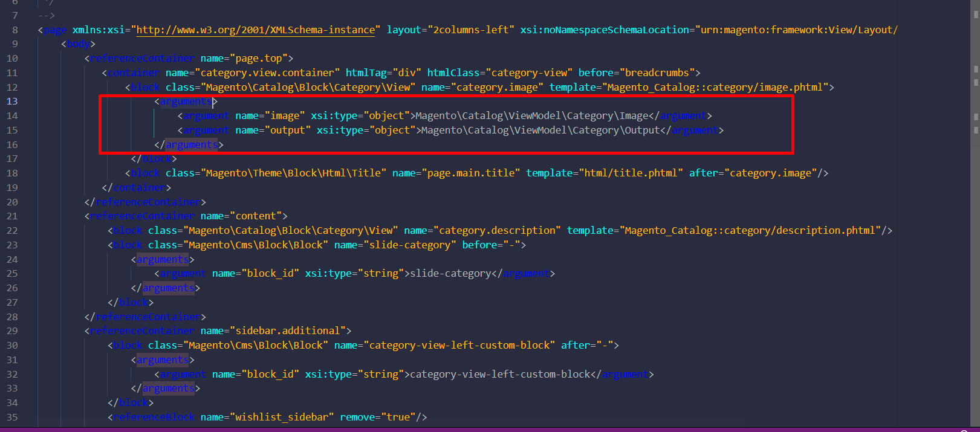980x432 pixels.
Task: Click the "sidebar.additional" name value
Action: [288, 331]
